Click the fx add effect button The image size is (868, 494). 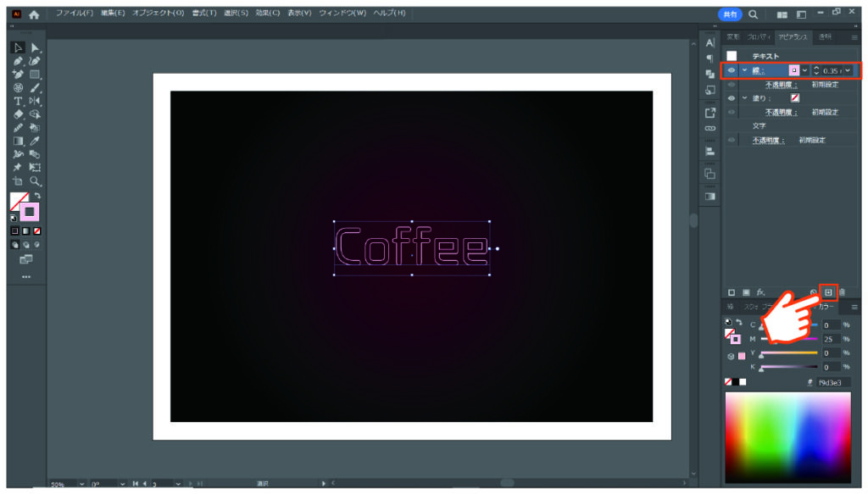click(760, 292)
